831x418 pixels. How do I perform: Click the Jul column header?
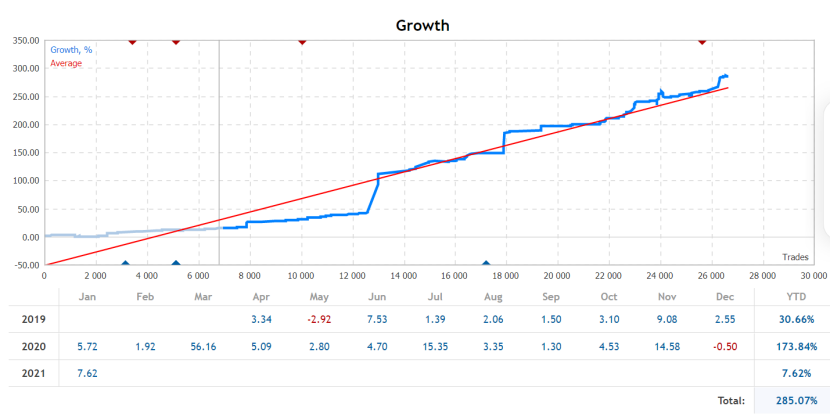(435, 297)
